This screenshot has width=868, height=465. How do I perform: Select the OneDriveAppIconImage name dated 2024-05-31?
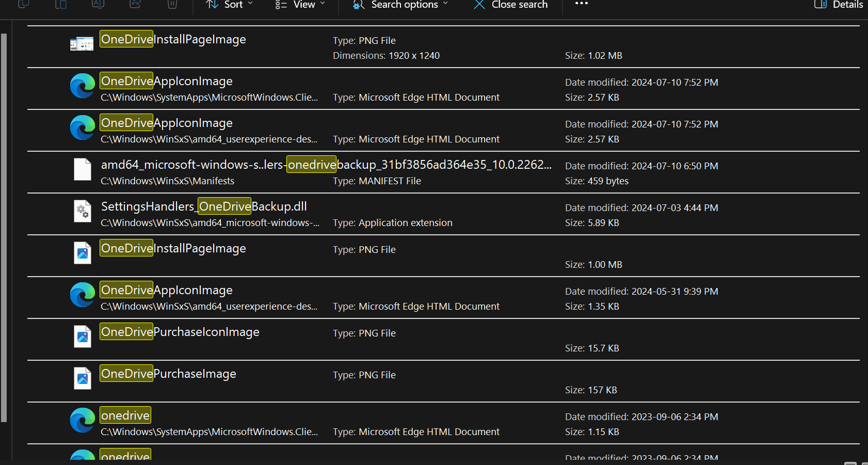pos(167,290)
